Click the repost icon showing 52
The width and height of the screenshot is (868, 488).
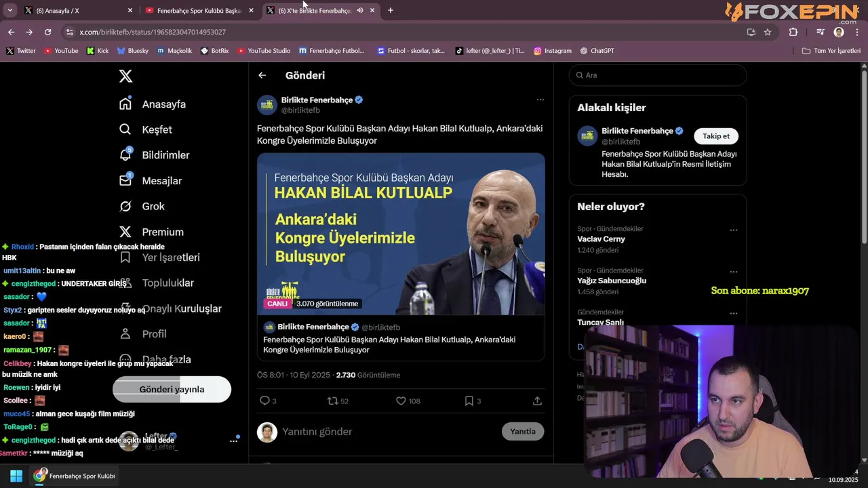pyautogui.click(x=332, y=401)
